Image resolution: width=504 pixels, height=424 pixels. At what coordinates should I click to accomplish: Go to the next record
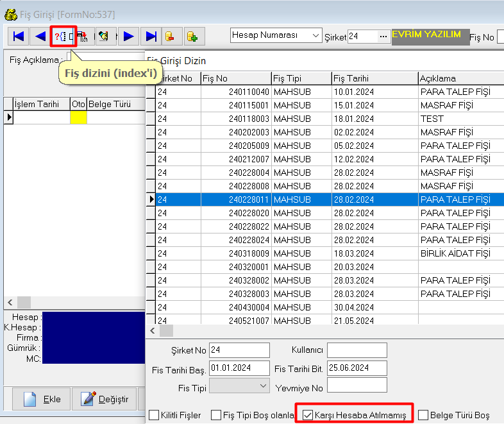point(129,37)
